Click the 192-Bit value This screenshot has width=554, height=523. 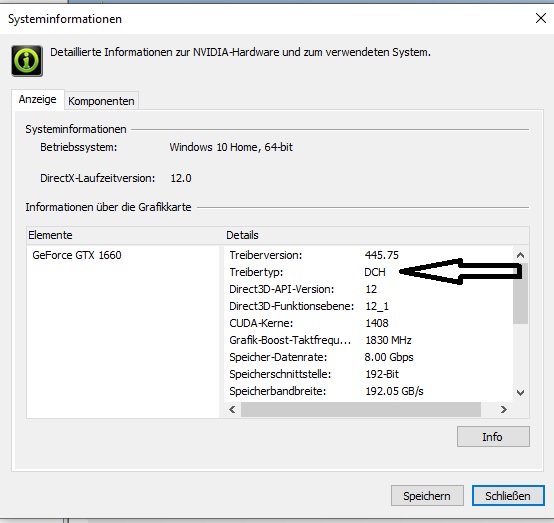tap(382, 374)
